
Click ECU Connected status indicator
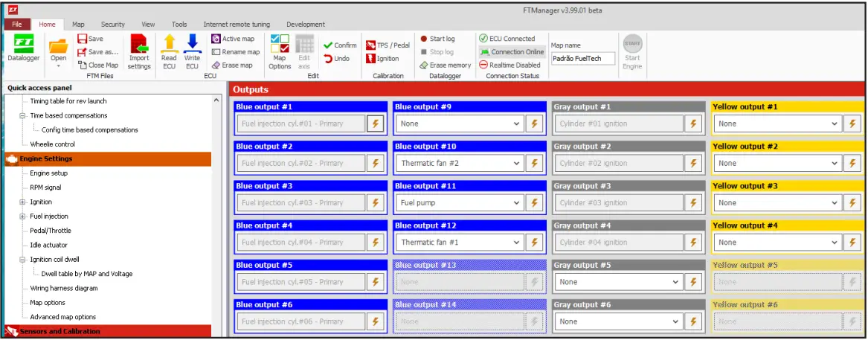(x=507, y=39)
